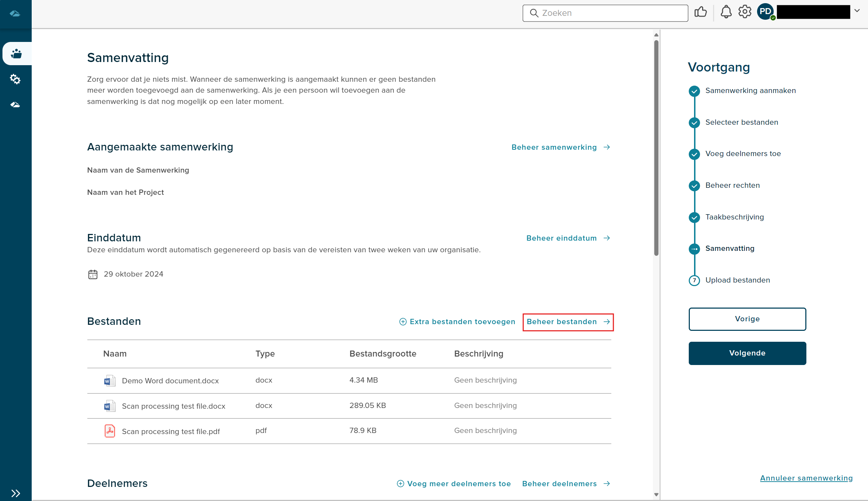Click the Beschrijving column header
Image resolution: width=868 pixels, height=501 pixels.
[479, 354]
